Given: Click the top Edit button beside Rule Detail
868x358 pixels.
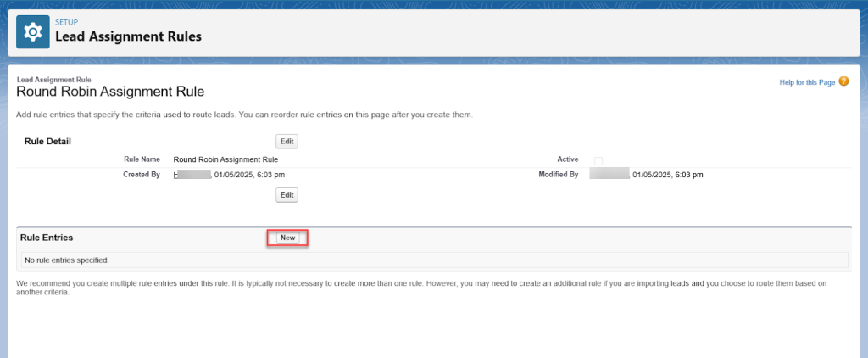Looking at the screenshot, I should pyautogui.click(x=287, y=141).
